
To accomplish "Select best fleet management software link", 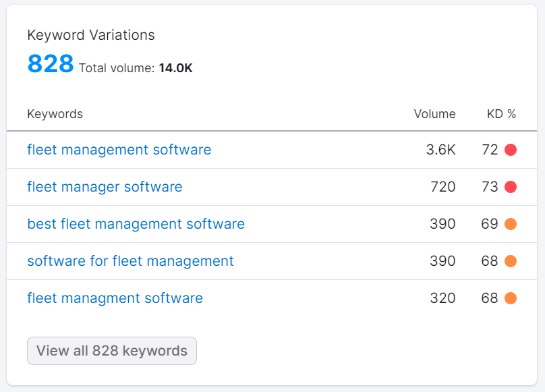I will tap(136, 224).
